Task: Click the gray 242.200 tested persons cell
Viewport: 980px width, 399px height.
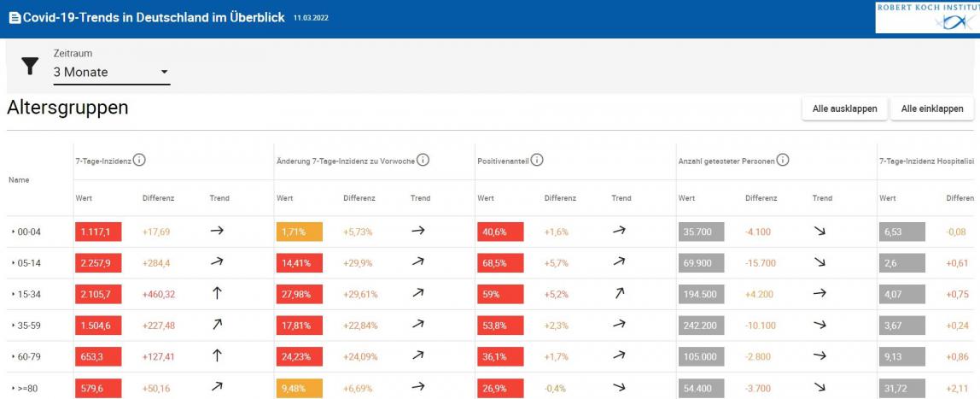Action: tap(701, 326)
